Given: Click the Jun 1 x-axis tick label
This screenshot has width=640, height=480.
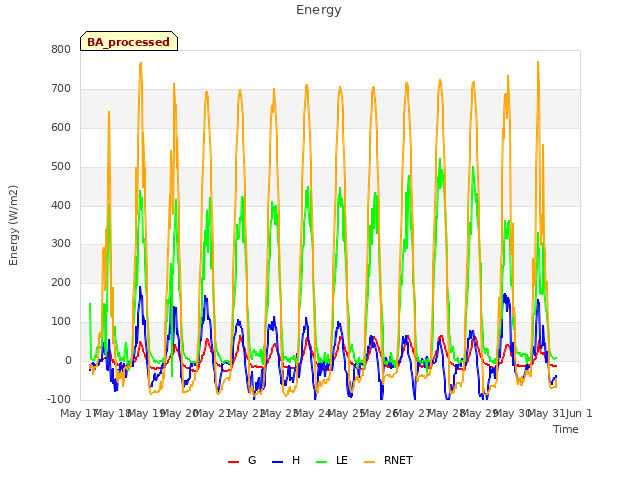Looking at the screenshot, I should pos(579,413).
